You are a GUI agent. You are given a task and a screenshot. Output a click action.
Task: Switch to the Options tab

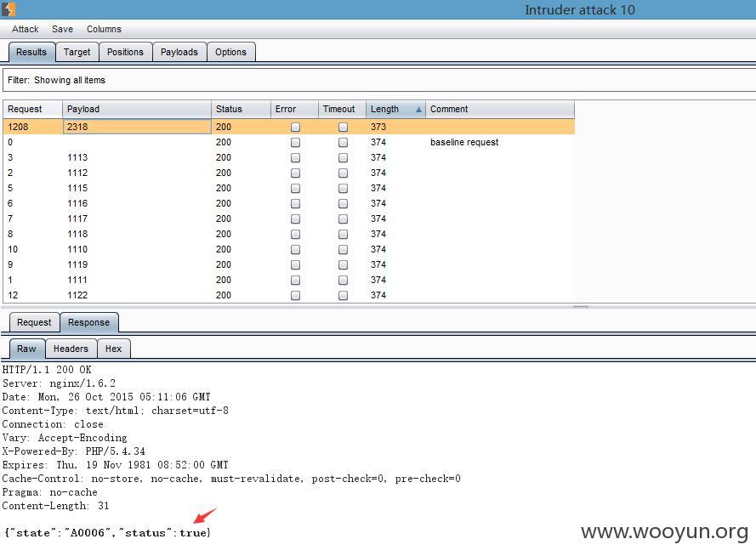pos(231,52)
